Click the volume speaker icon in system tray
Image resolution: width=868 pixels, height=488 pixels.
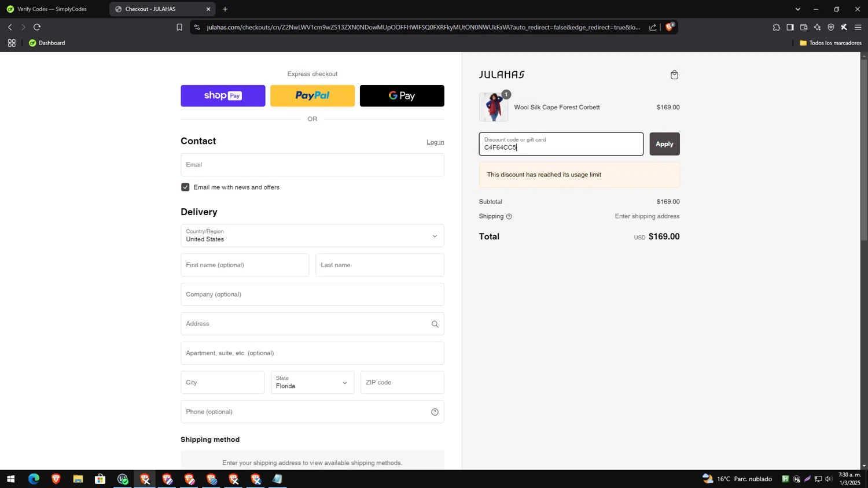pos(829,479)
